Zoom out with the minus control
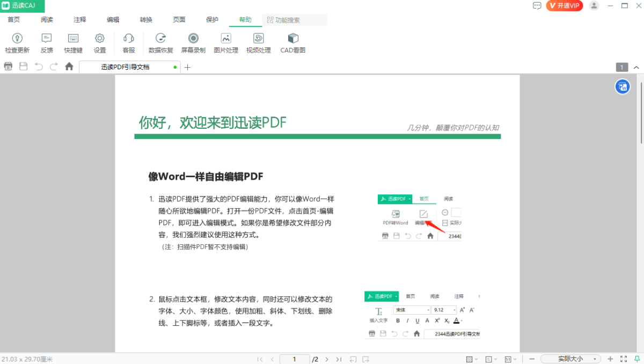This screenshot has height=364, width=644. coord(531,358)
